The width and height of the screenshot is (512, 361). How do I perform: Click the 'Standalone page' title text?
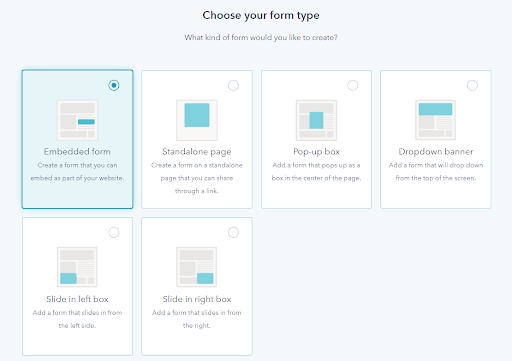point(197,152)
